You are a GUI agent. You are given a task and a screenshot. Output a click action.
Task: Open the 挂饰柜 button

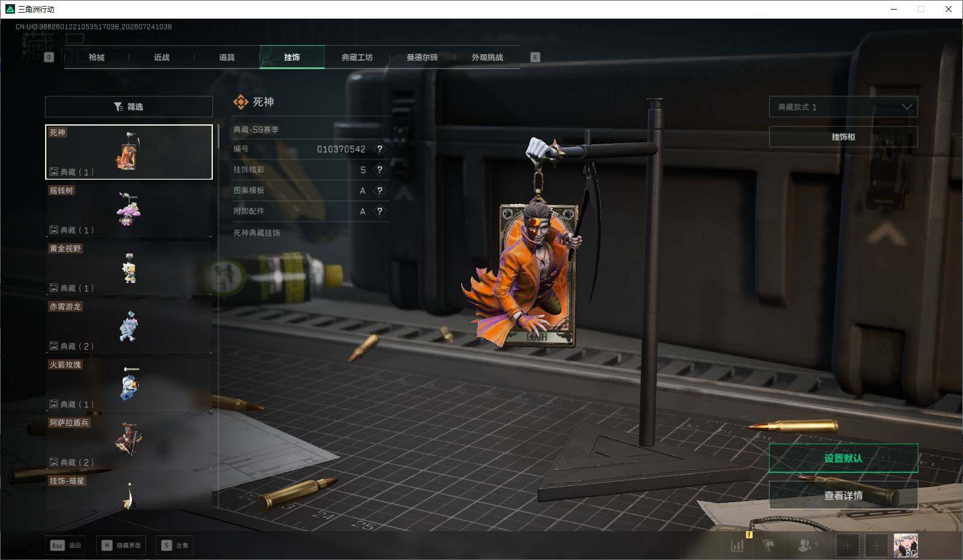pos(843,137)
